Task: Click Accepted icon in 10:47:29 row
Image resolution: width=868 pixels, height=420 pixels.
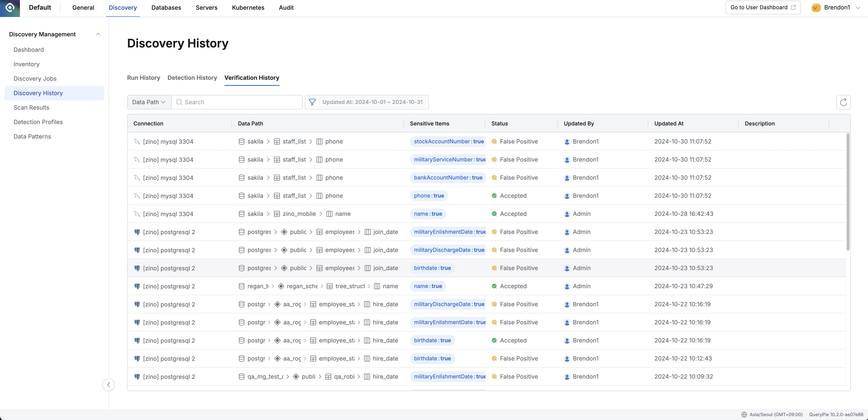Action: [x=494, y=286]
